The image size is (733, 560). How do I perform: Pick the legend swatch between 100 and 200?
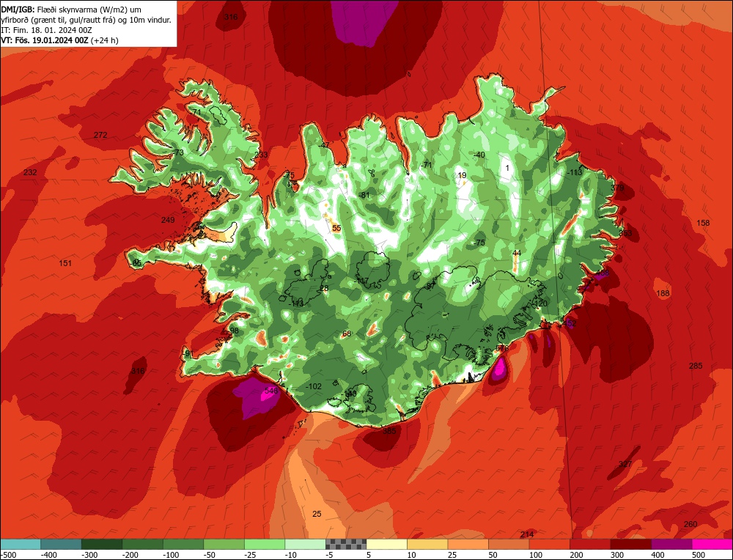[x=550, y=545]
